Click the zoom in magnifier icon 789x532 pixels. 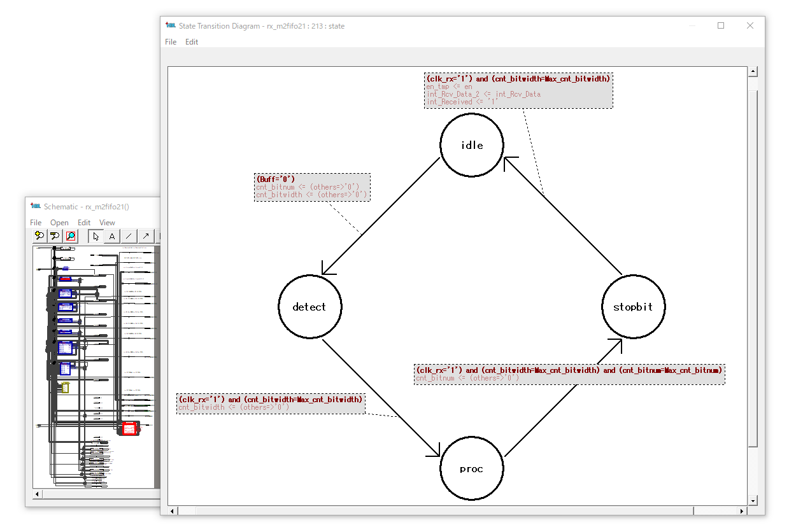pos(39,236)
